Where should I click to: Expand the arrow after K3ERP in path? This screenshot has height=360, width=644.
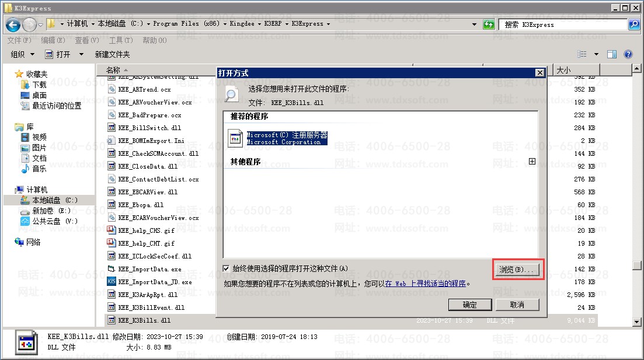click(287, 24)
